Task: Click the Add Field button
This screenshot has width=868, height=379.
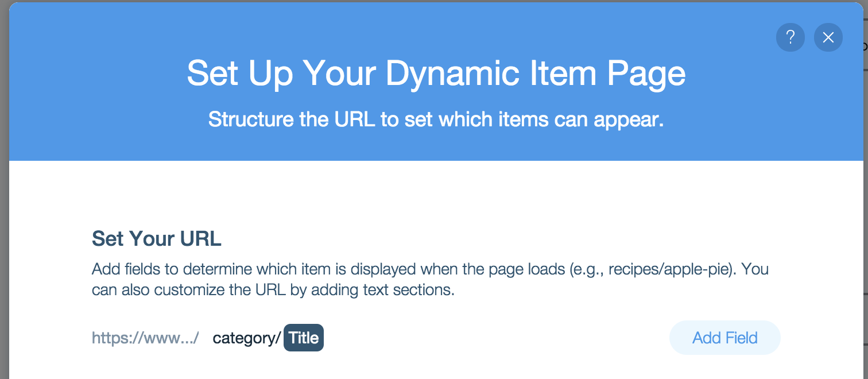Action: (724, 338)
